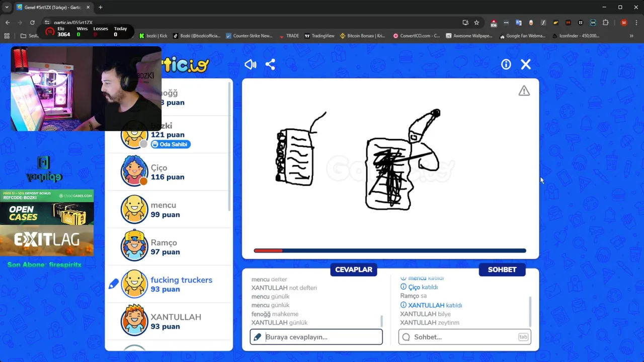Open the Bozki TikTok bookmark
This screenshot has height=362, width=644.
[x=197, y=36]
